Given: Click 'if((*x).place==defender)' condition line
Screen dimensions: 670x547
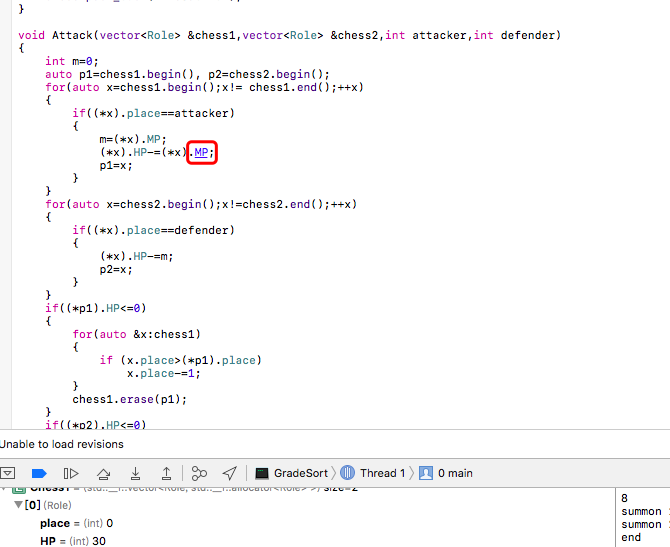Looking at the screenshot, I should pyautogui.click(x=153, y=230).
